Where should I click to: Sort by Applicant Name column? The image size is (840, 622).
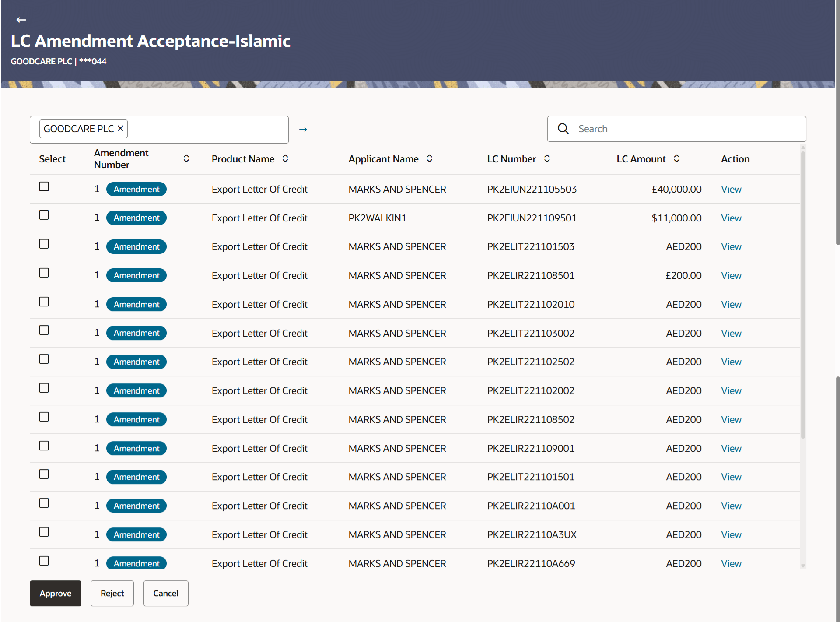click(x=430, y=158)
